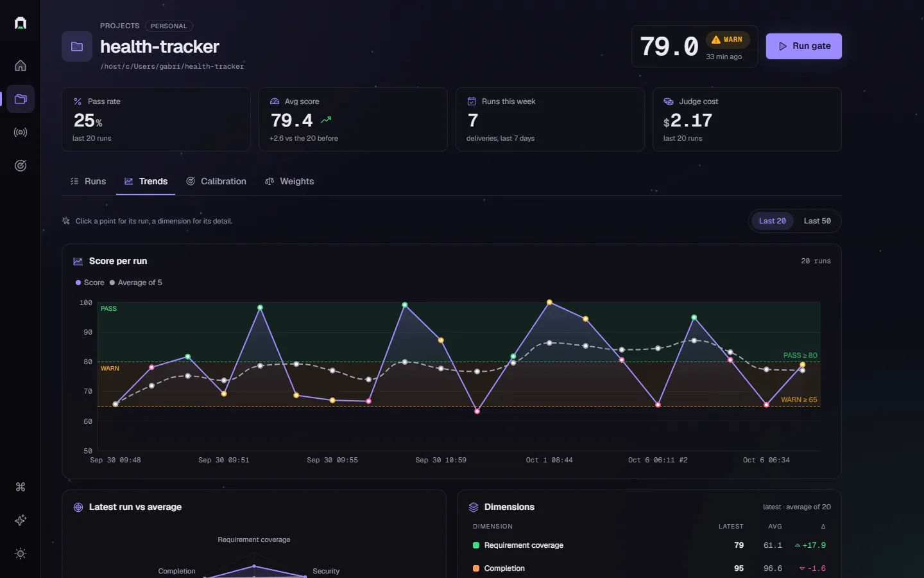Open the command palette sidebar icon
This screenshot has height=578, width=924.
point(21,487)
